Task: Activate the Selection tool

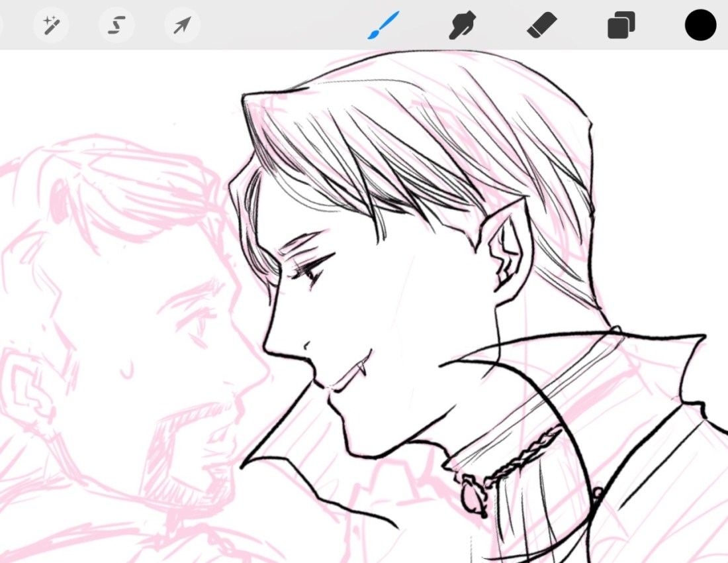Action: (116, 26)
